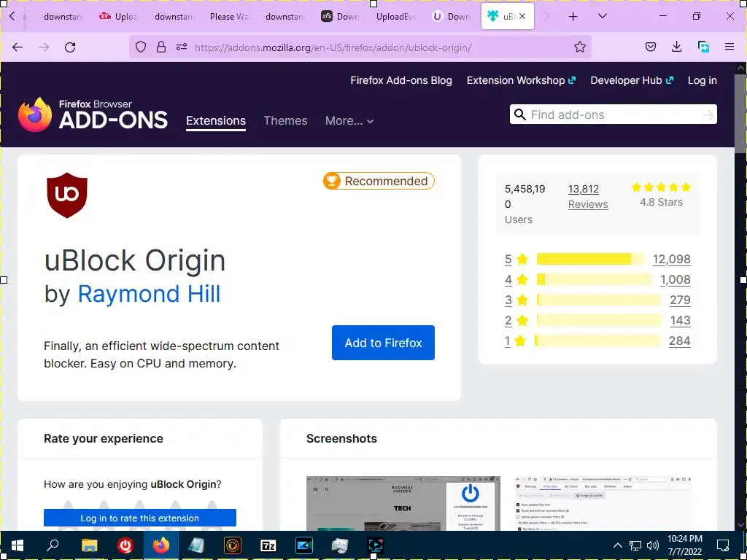The height and width of the screenshot is (560, 747).
Task: Submit search with the arrow button
Action: point(708,114)
